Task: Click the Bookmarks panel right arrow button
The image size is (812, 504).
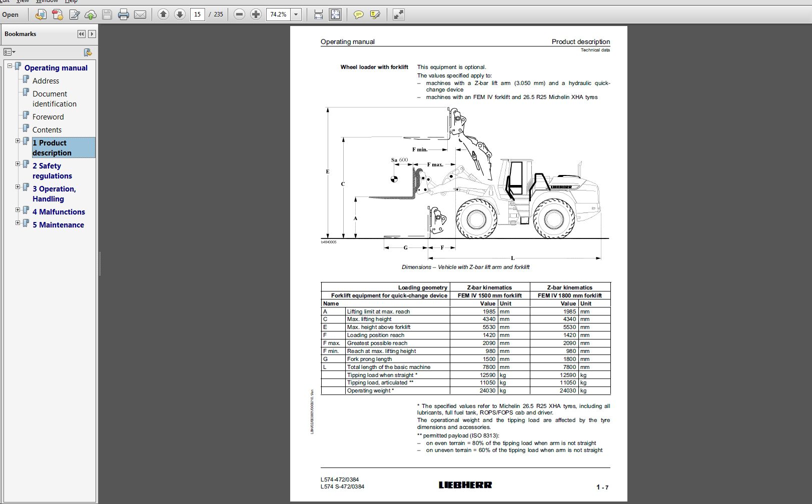Action: (x=92, y=34)
